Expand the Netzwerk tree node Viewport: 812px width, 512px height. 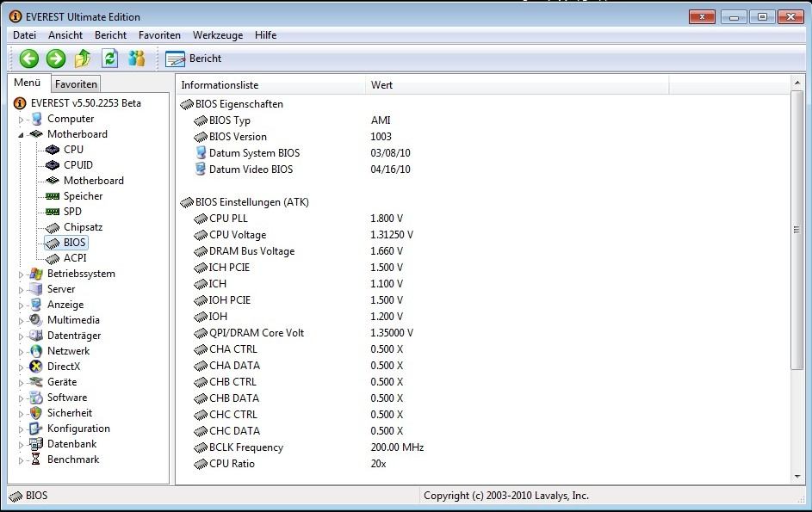(x=21, y=352)
